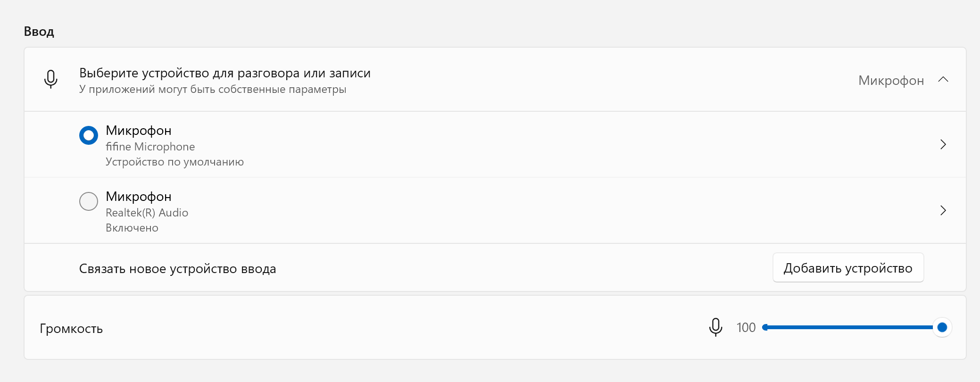Select the fifine Microphone radio button

point(89,135)
